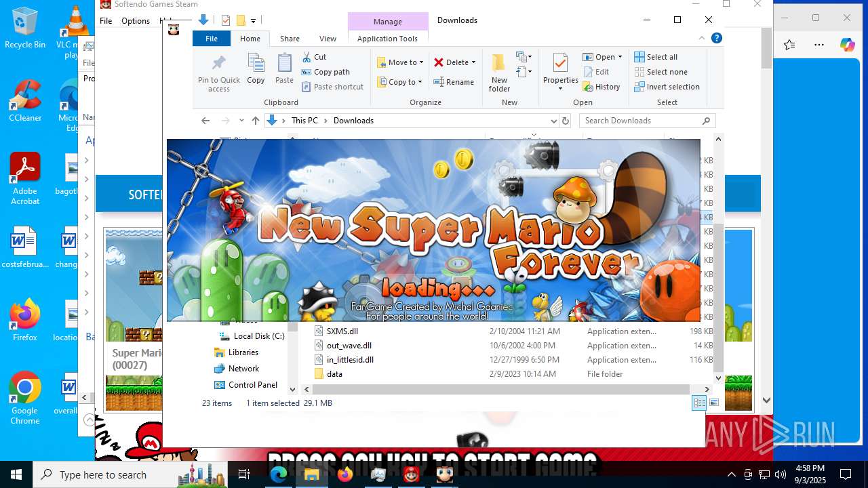Click Pin to Quick access icon
This screenshot has height=488, width=868.
pos(218,73)
